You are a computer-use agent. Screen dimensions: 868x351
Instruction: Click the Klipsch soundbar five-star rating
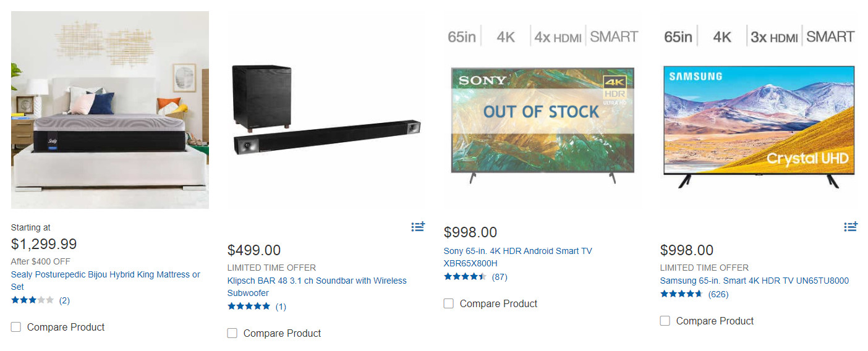click(249, 306)
